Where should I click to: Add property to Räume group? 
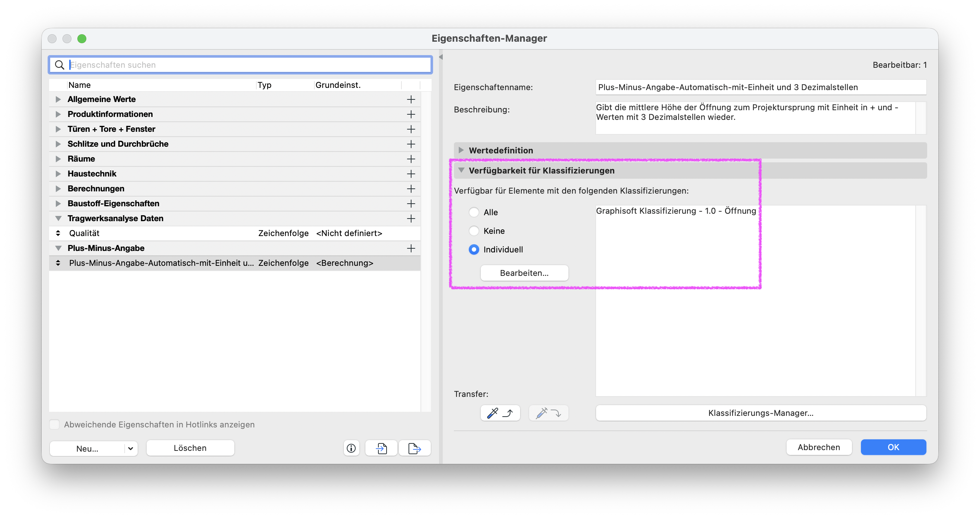coord(410,159)
